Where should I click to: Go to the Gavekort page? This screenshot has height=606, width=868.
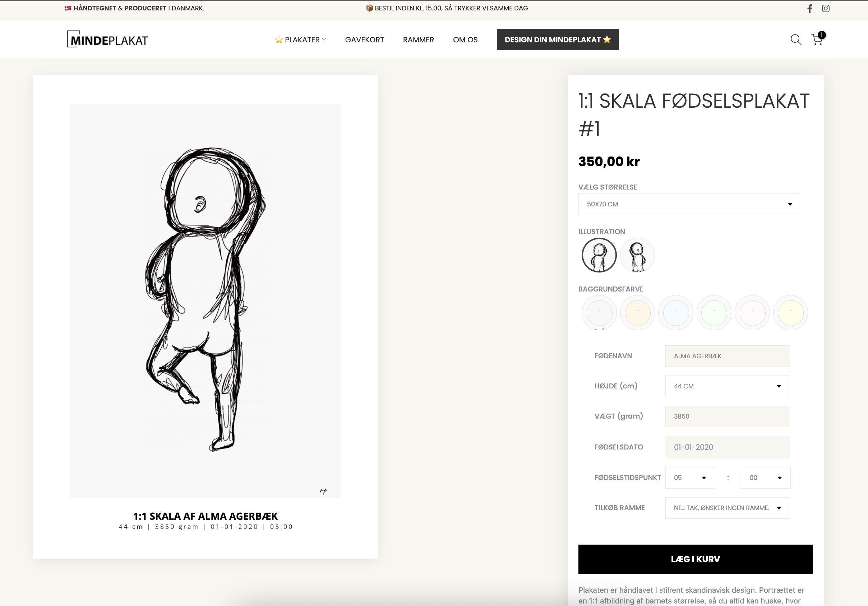(x=364, y=39)
